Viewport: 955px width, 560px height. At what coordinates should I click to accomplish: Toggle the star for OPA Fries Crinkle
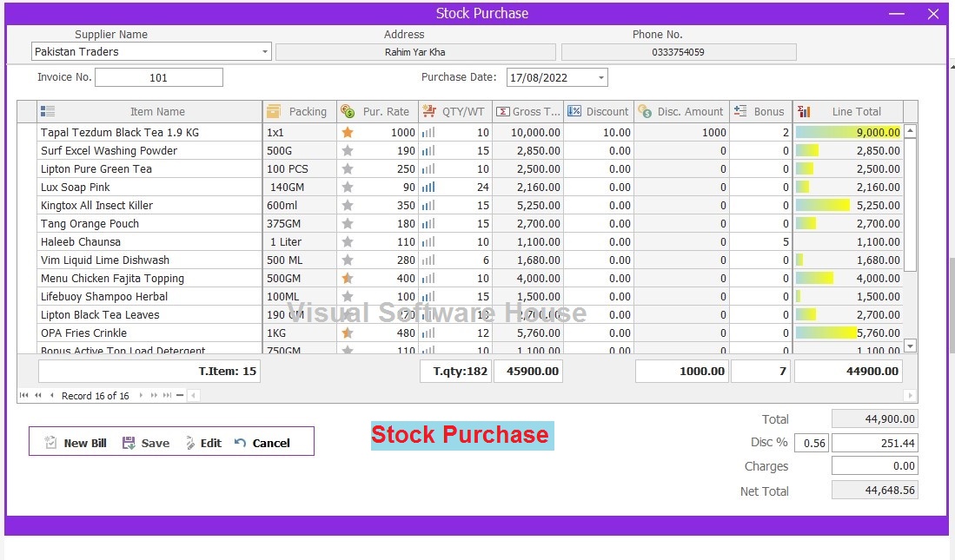(x=348, y=333)
